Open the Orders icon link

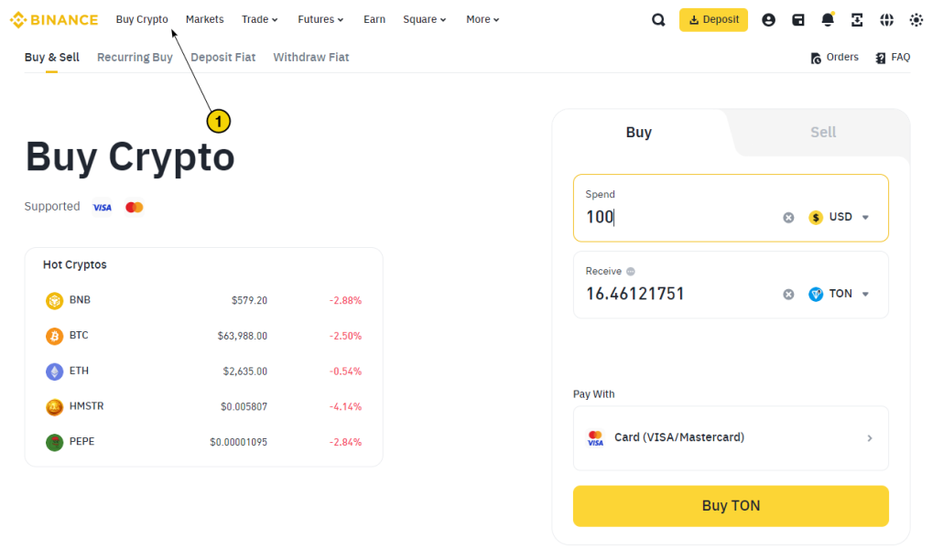point(834,57)
